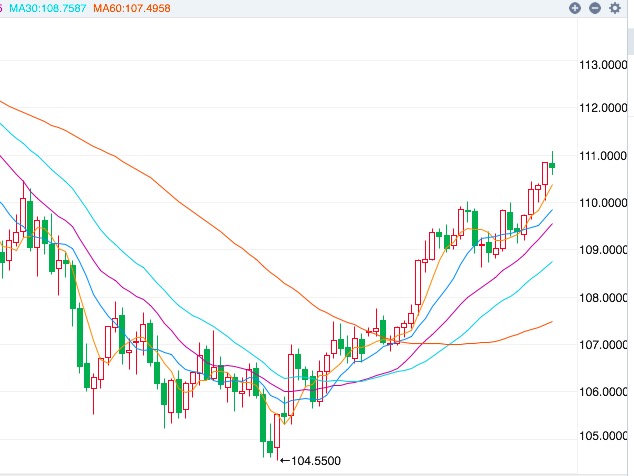Image resolution: width=634 pixels, height=476 pixels.
Task: Select the MA30 indicator label
Action: [47, 8]
